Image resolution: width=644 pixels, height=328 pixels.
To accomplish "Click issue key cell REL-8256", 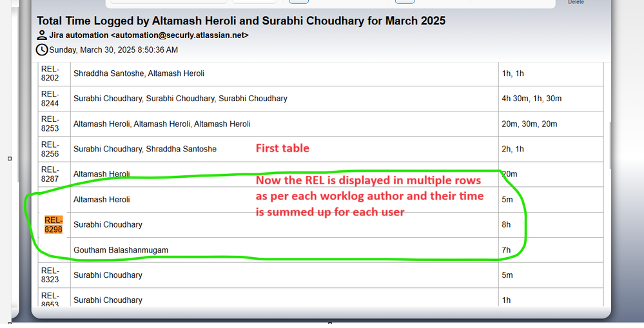I will point(54,149).
